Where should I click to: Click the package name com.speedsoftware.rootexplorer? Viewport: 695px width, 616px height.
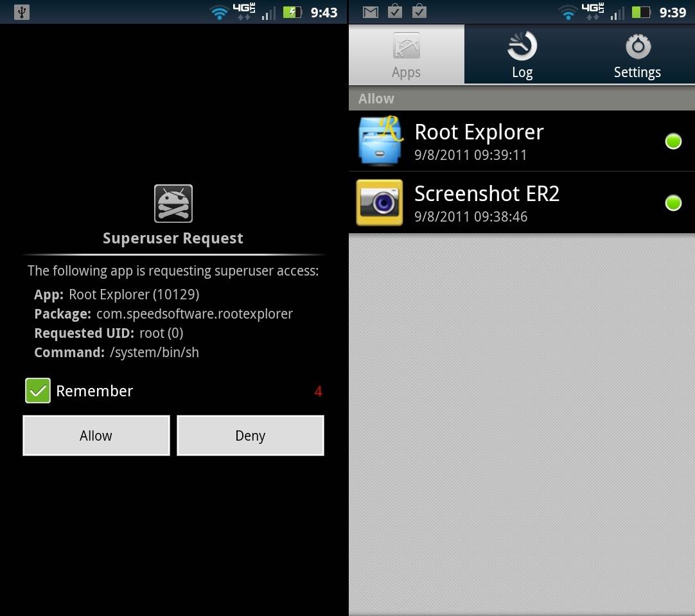pyautogui.click(x=195, y=313)
